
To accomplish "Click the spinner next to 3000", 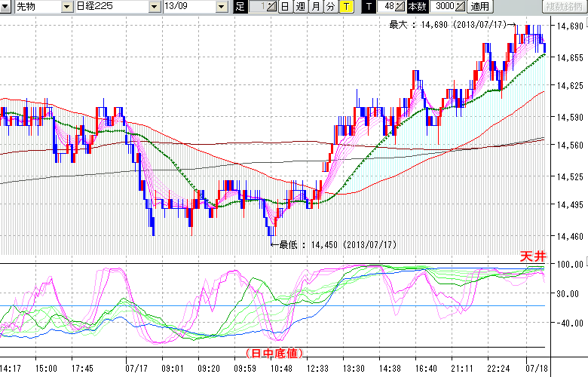I will point(461,7).
